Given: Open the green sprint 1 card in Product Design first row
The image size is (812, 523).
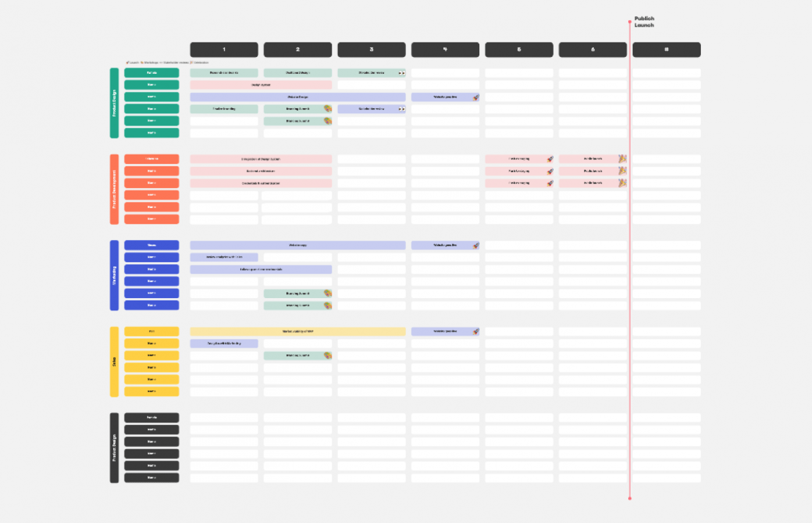Looking at the screenshot, I should (x=224, y=73).
